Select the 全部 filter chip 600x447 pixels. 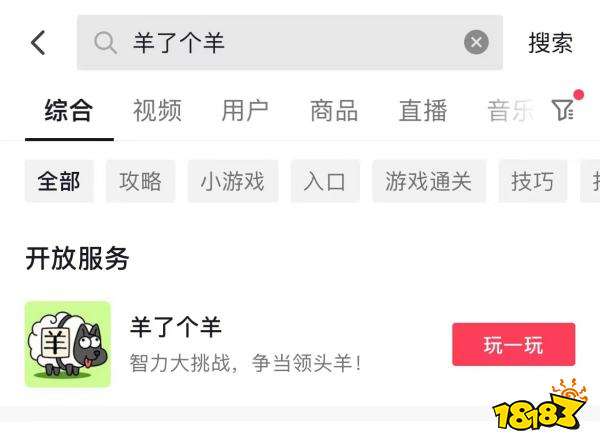59,181
